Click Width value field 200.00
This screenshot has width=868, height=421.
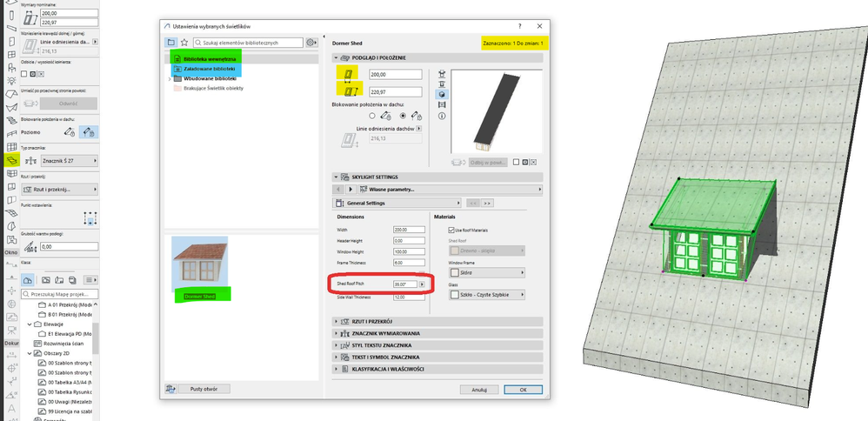click(409, 230)
